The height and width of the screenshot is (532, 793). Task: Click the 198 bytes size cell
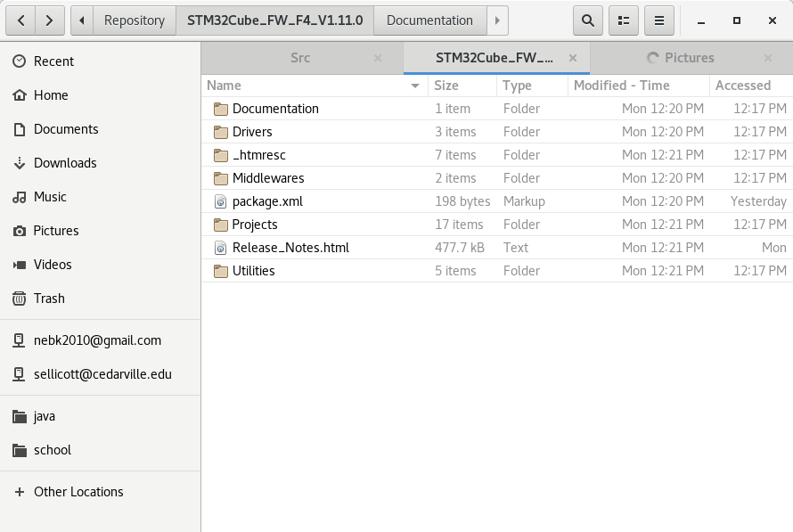tap(462, 201)
